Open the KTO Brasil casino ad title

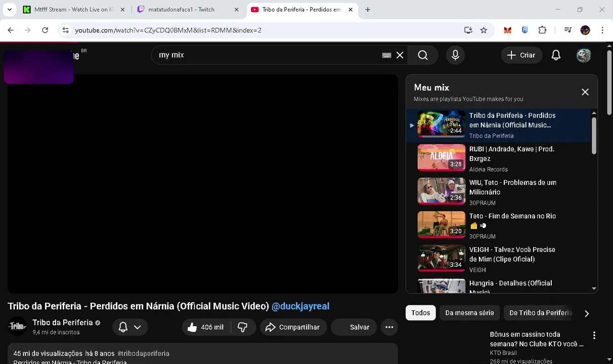tap(536, 339)
